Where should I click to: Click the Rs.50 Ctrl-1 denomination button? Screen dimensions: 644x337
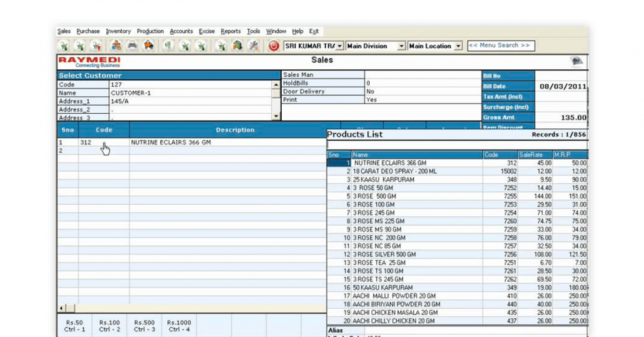pos(74,326)
